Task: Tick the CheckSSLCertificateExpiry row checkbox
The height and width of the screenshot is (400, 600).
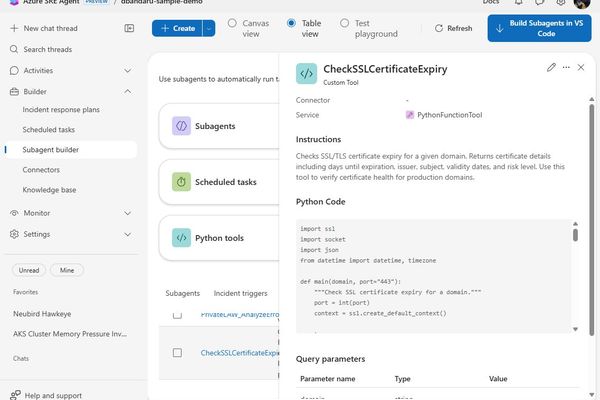Action: click(x=177, y=353)
